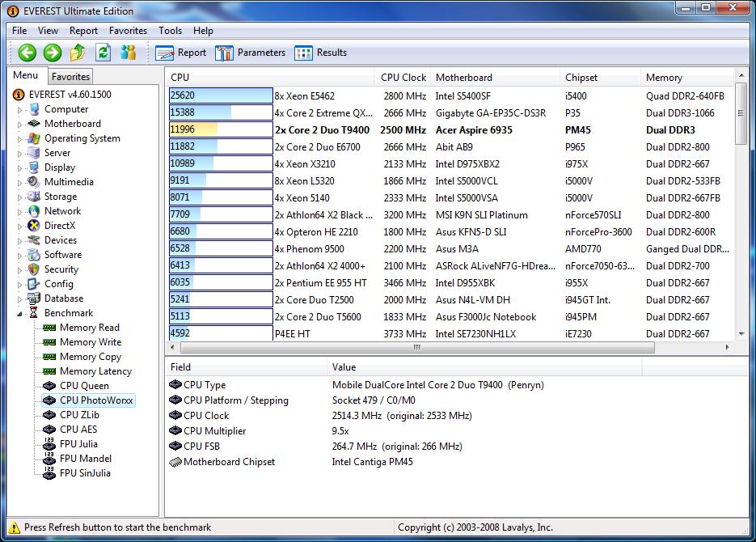Select Memory Latency benchmark
Image resolution: width=756 pixels, height=542 pixels.
coord(95,371)
